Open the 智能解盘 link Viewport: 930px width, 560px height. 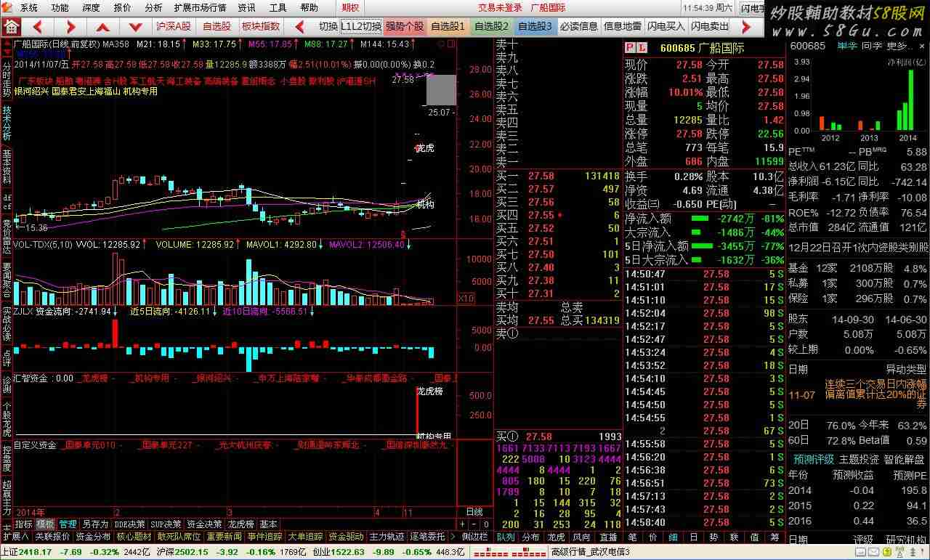point(904,459)
